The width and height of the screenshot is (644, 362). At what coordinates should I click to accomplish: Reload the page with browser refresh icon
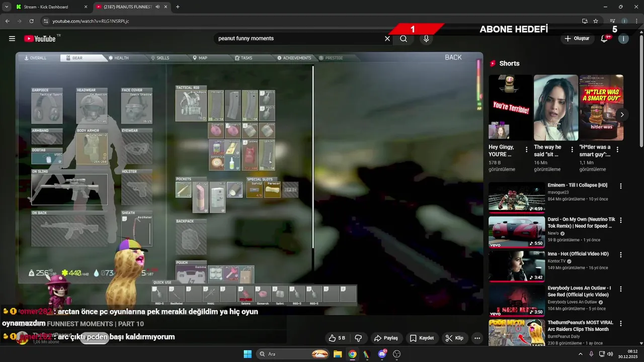[x=31, y=21]
